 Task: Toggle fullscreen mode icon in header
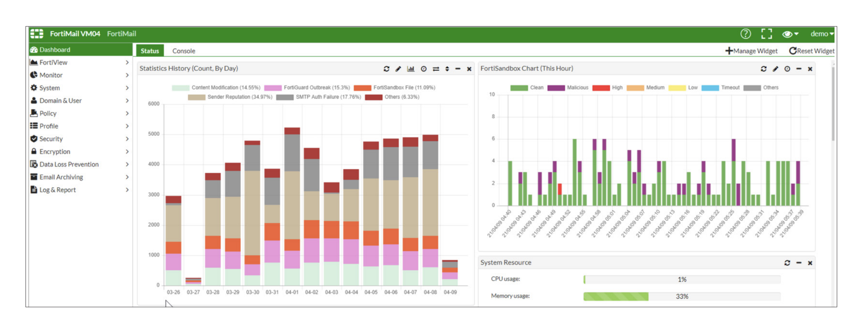766,34
